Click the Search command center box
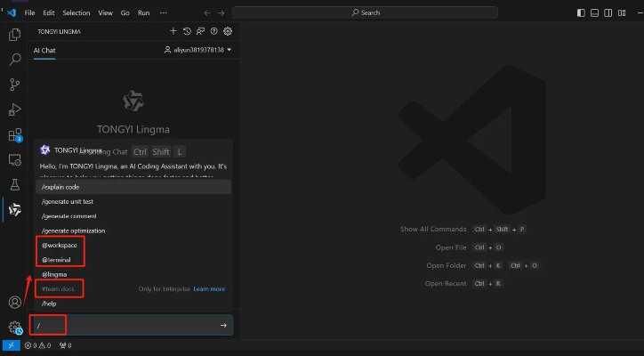 click(366, 12)
